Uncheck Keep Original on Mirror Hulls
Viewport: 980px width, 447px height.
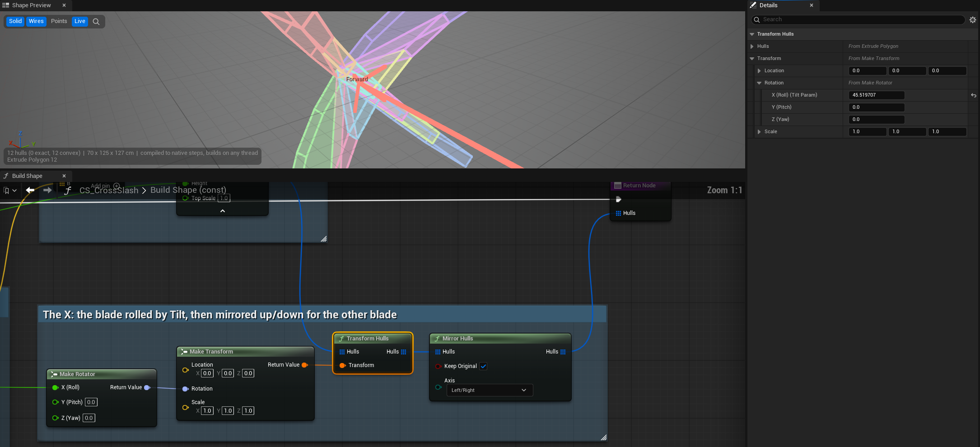click(483, 366)
